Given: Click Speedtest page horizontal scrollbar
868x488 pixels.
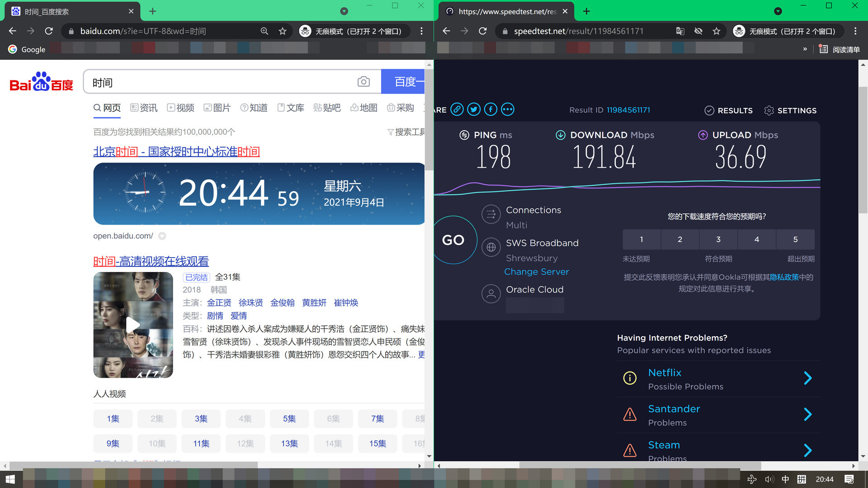Looking at the screenshot, I should click(x=640, y=465).
